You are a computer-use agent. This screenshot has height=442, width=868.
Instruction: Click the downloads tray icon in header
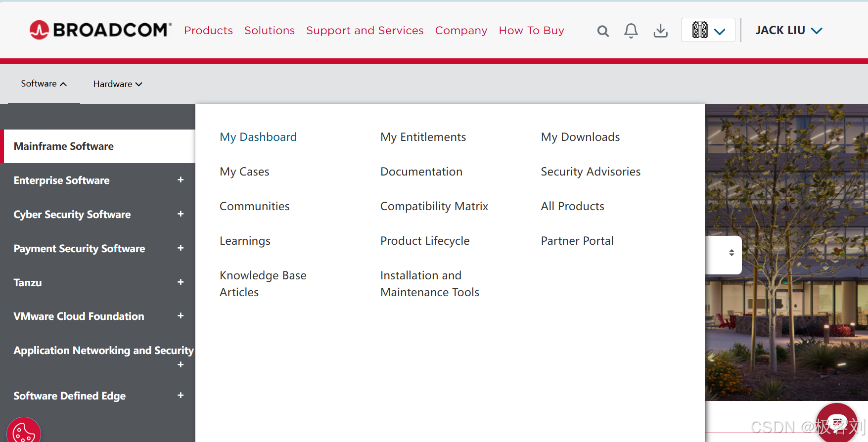tap(660, 31)
